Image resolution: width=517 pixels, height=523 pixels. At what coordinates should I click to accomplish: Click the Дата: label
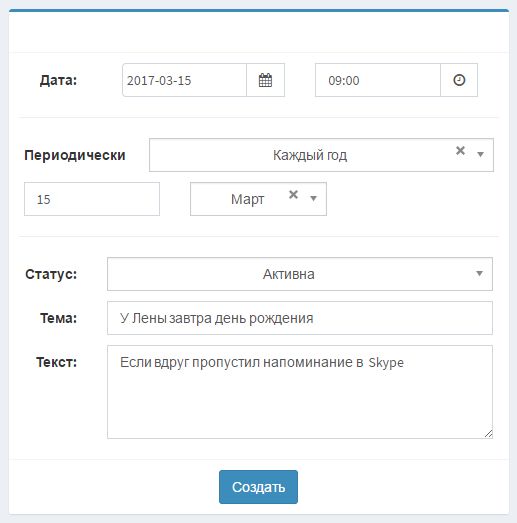[58, 80]
